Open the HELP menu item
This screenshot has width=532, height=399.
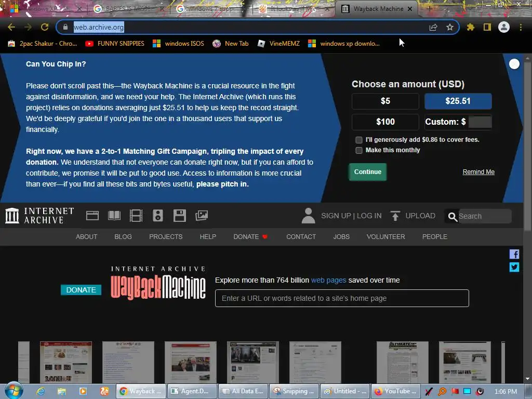tap(208, 237)
